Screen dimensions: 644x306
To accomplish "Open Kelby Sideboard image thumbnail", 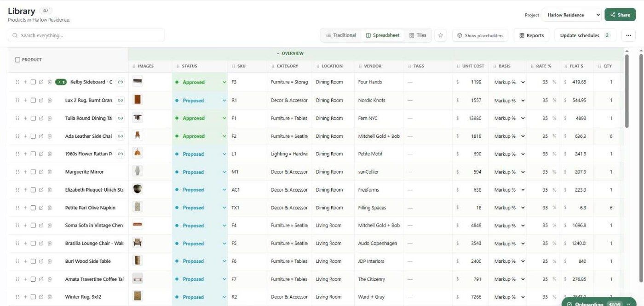I will coord(137,82).
